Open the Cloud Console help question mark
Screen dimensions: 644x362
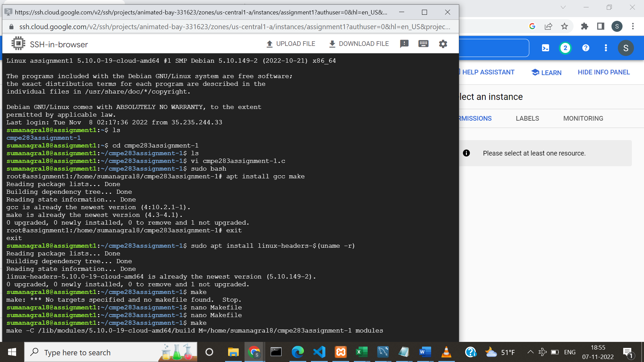586,48
